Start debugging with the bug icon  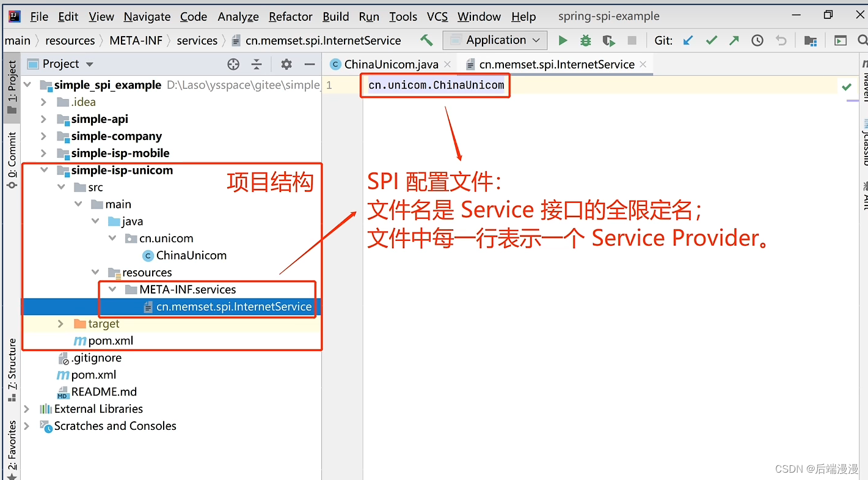[x=585, y=40]
